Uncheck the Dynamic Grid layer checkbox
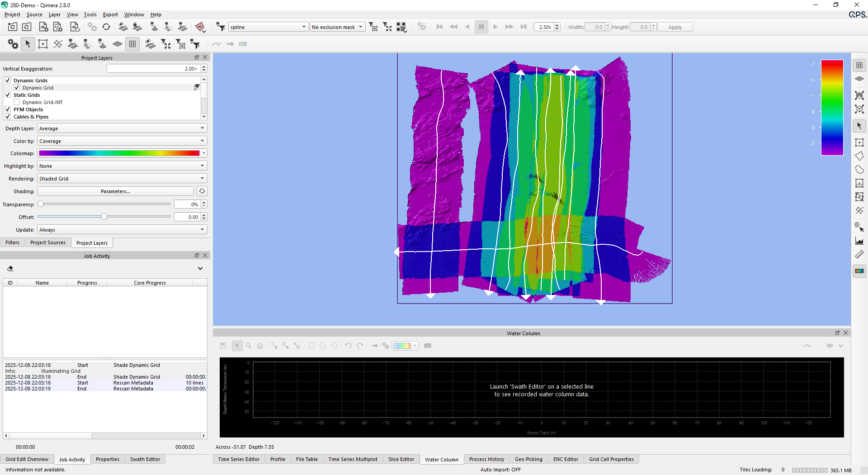 [x=17, y=88]
